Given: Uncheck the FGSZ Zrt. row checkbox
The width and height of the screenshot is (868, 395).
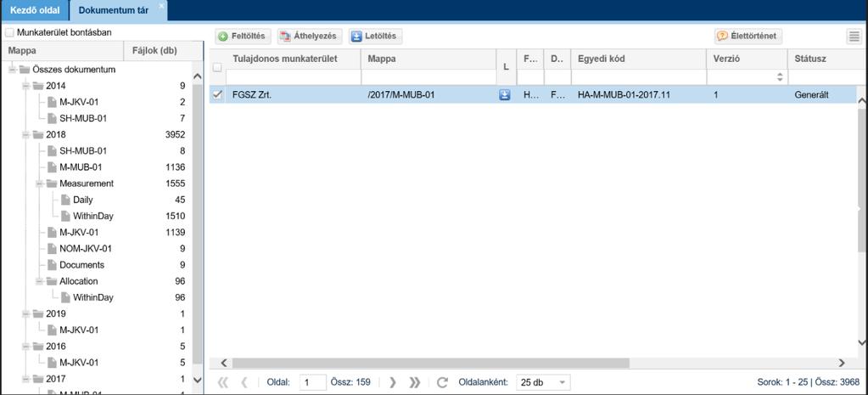Looking at the screenshot, I should (217, 95).
